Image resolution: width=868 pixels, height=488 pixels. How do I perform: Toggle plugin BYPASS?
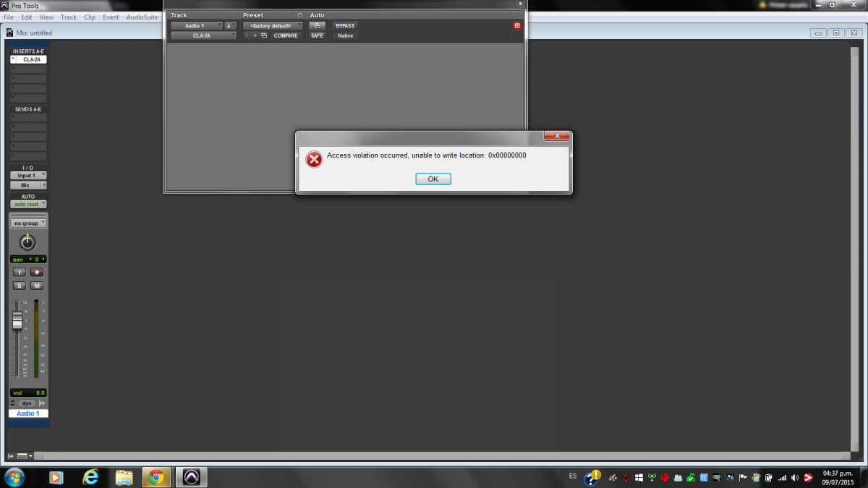345,26
